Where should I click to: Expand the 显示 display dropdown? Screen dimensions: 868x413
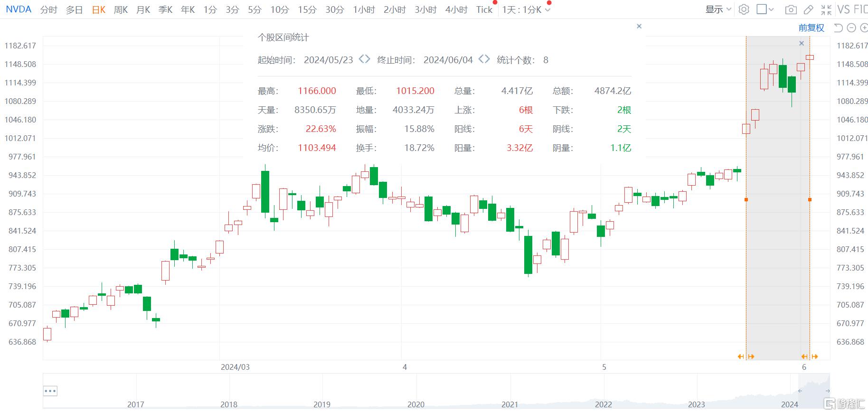point(718,9)
